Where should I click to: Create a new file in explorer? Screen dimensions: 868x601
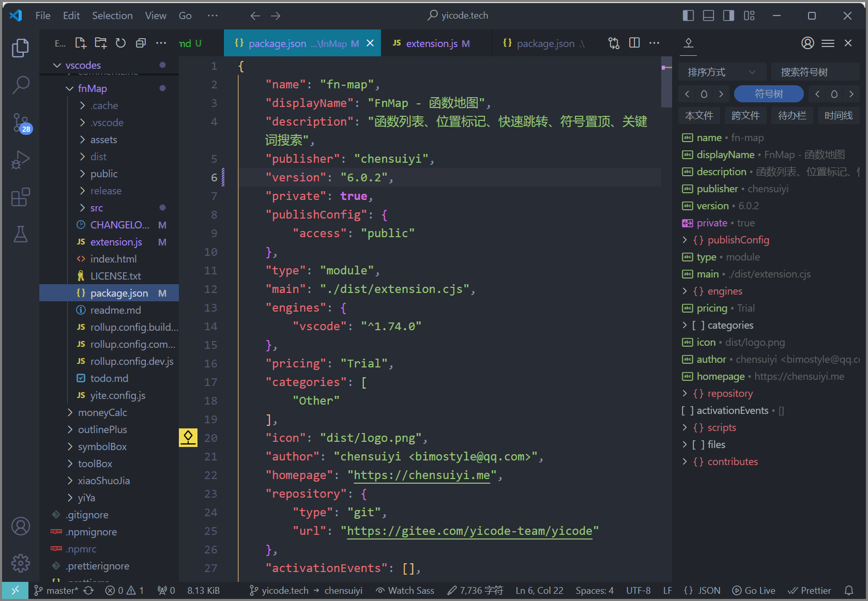(x=81, y=43)
